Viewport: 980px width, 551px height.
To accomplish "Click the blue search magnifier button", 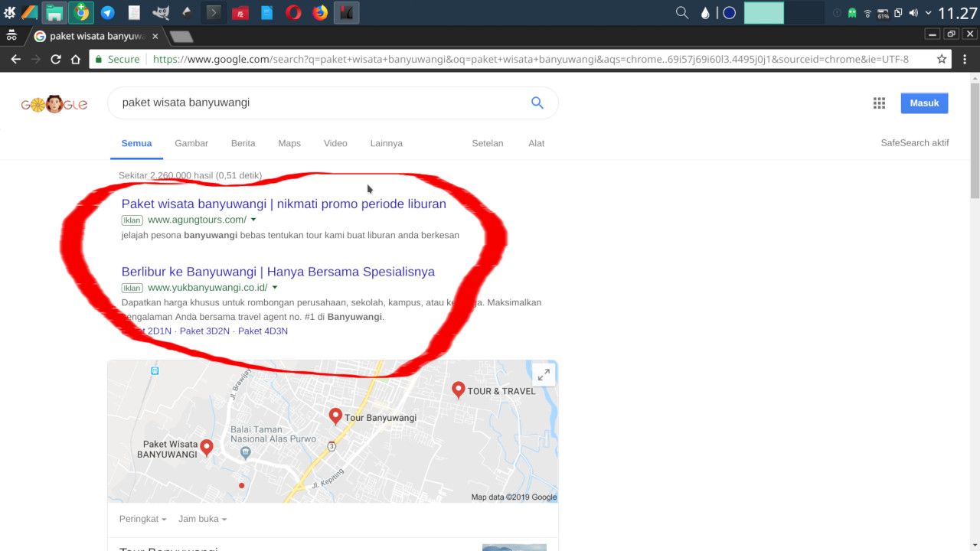I will pyautogui.click(x=537, y=103).
